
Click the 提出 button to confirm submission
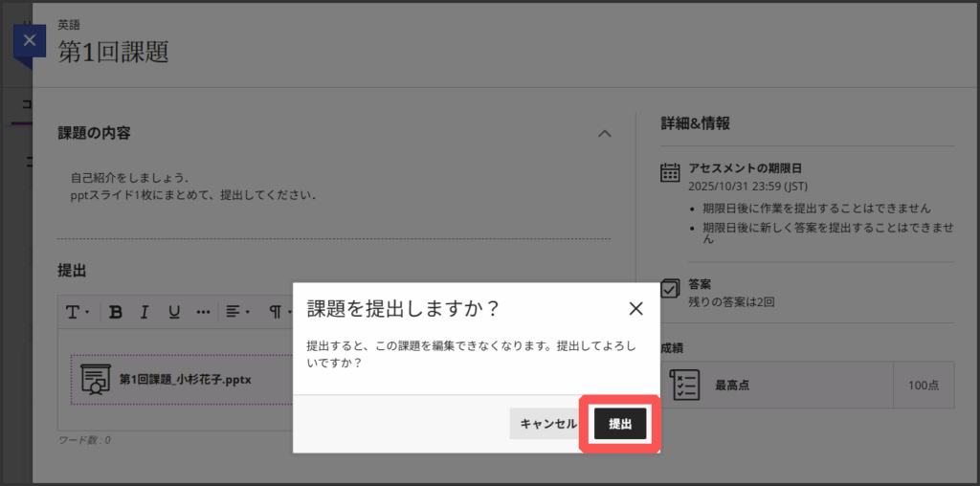(x=620, y=424)
